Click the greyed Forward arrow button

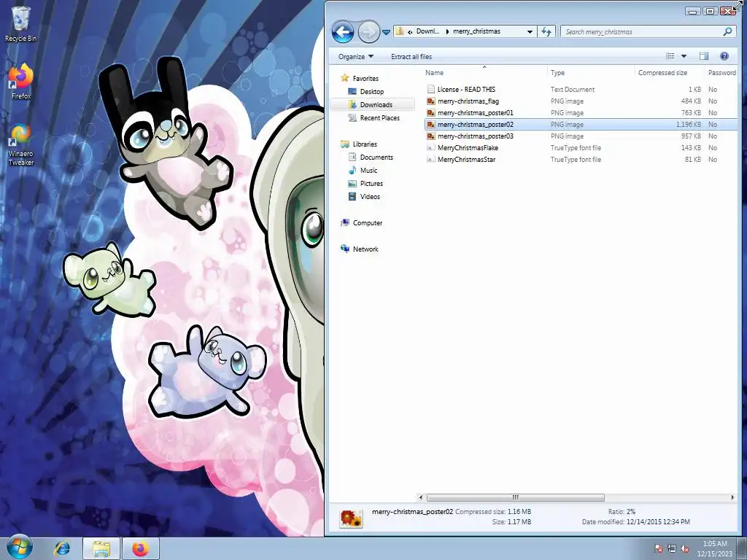pyautogui.click(x=368, y=32)
